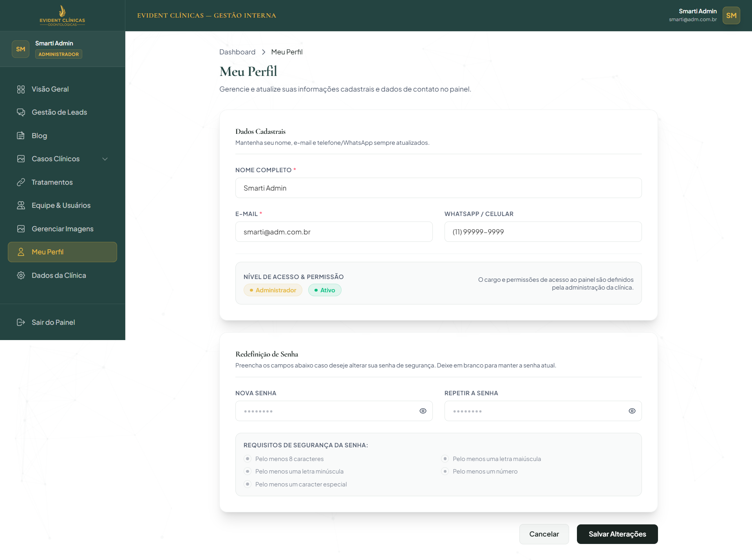752x560 pixels.
Task: Focus the Nome Completo input field
Action: tap(439, 188)
